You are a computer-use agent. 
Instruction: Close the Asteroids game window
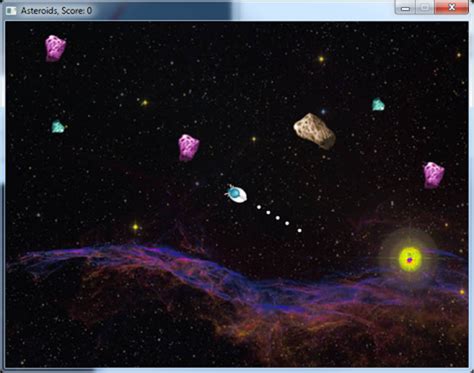coord(451,8)
